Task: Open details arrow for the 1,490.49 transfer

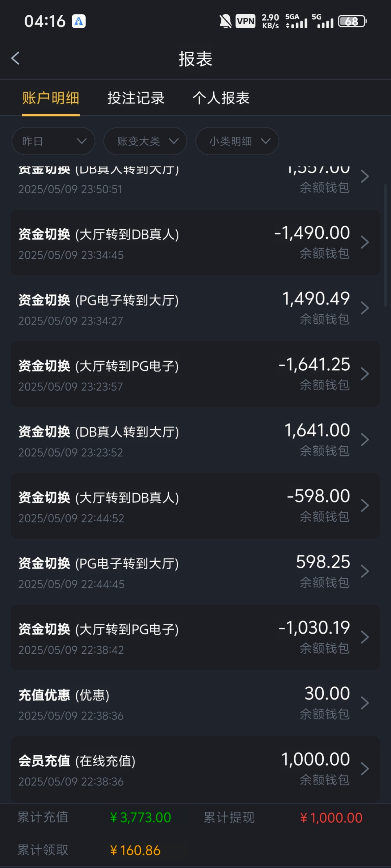Action: point(365,308)
